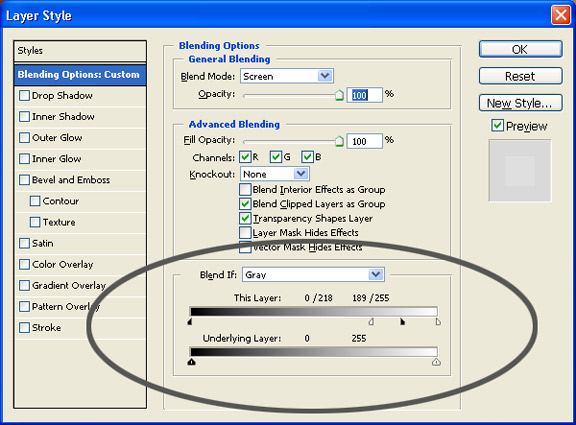Confirm with the OK button
Image resolution: width=576 pixels, height=425 pixels.
[521, 49]
